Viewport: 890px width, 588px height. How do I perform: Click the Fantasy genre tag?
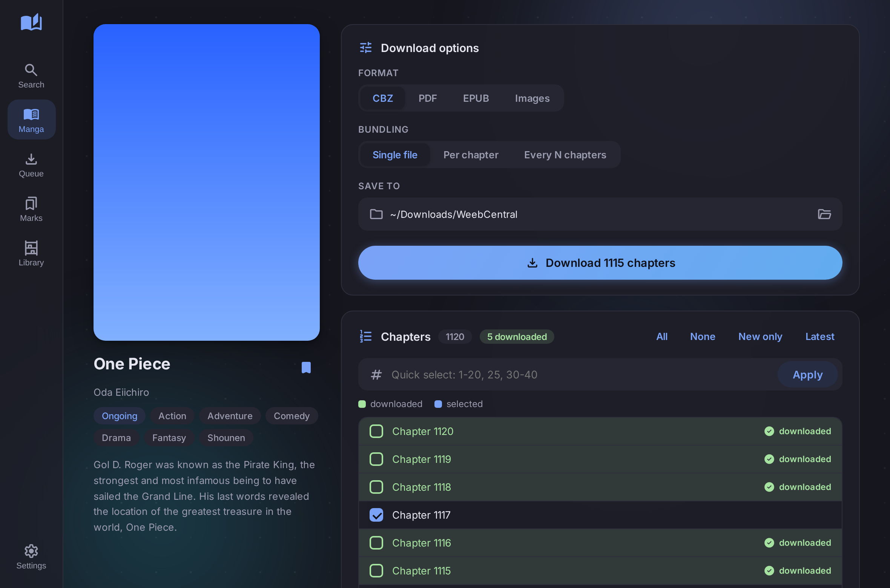pos(169,438)
